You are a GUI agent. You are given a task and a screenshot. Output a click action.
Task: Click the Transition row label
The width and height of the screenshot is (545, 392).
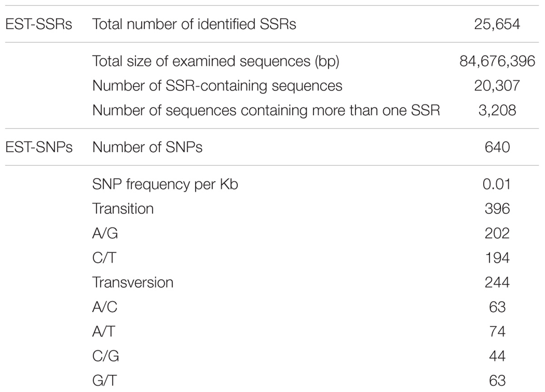pyautogui.click(x=123, y=208)
